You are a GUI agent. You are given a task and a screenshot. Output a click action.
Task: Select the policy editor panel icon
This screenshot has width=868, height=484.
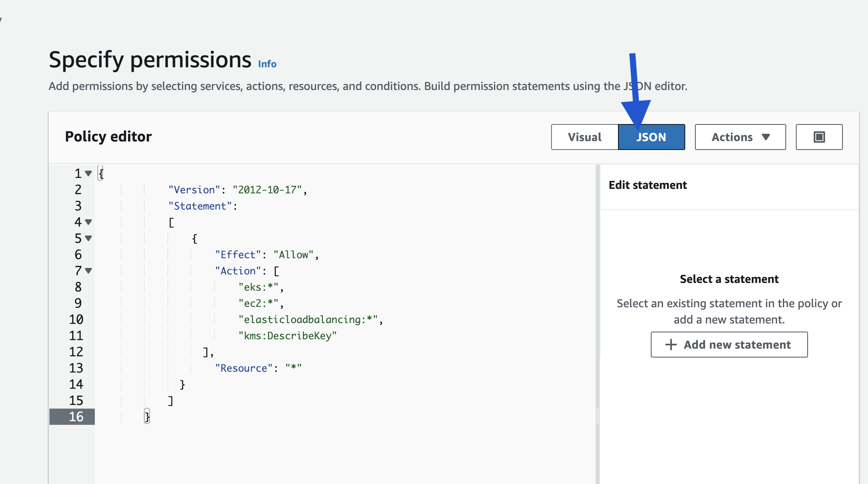819,137
